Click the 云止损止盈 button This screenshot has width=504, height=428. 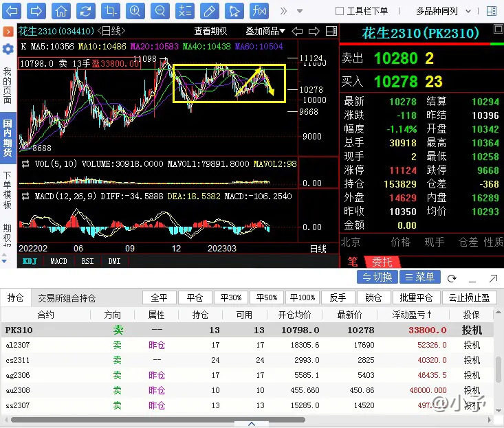(x=470, y=297)
